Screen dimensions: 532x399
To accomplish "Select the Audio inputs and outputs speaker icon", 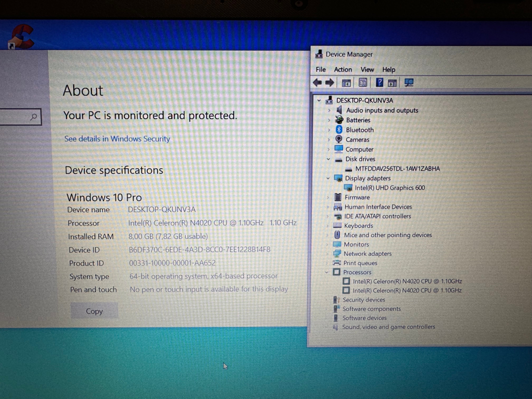I will click(339, 110).
